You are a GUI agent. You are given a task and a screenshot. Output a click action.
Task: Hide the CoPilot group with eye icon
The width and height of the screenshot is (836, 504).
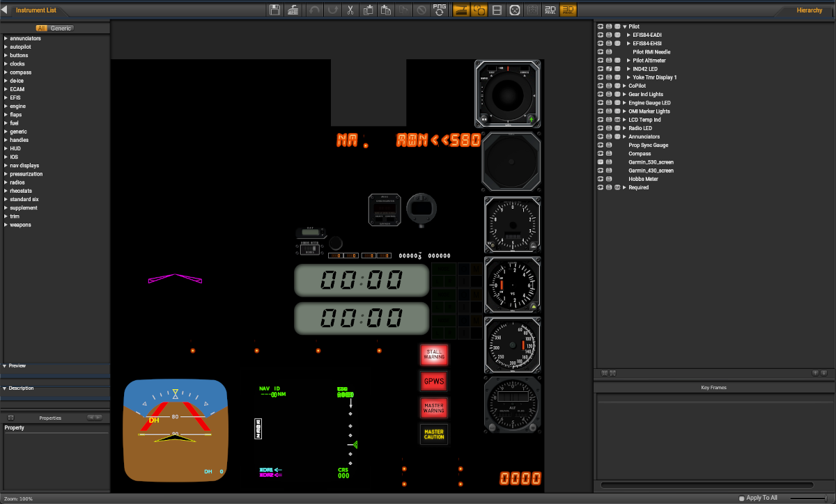pyautogui.click(x=600, y=86)
